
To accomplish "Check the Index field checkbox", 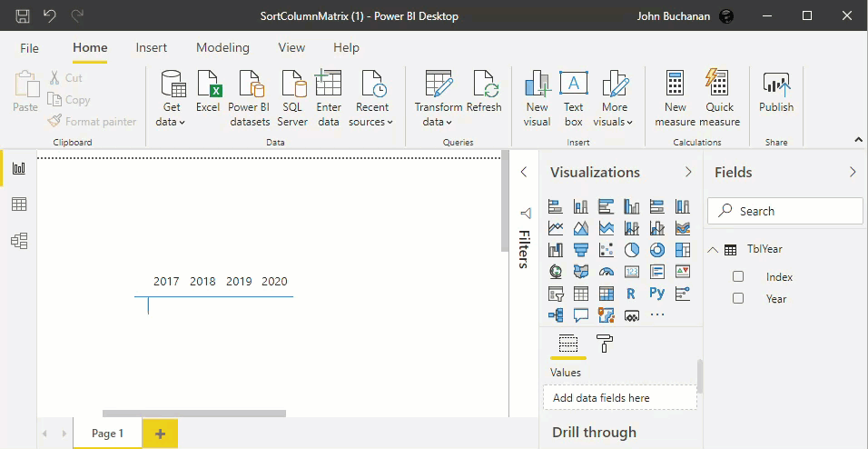I will tap(738, 276).
